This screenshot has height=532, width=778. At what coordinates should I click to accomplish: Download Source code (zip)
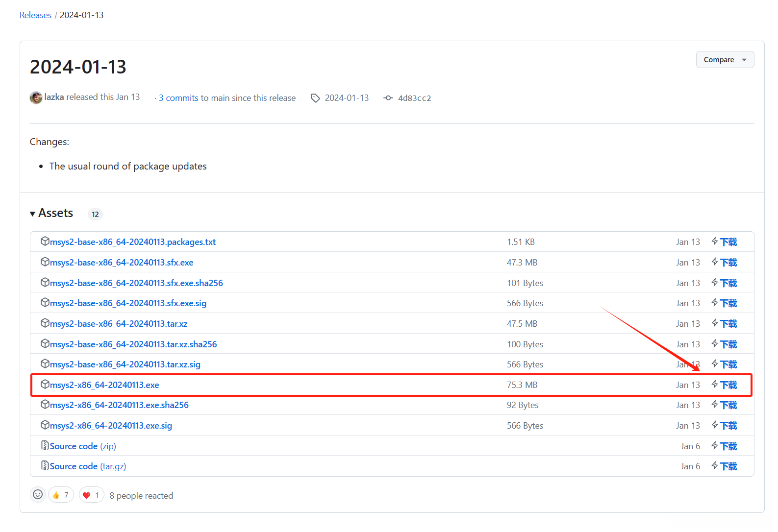pyautogui.click(x=83, y=446)
